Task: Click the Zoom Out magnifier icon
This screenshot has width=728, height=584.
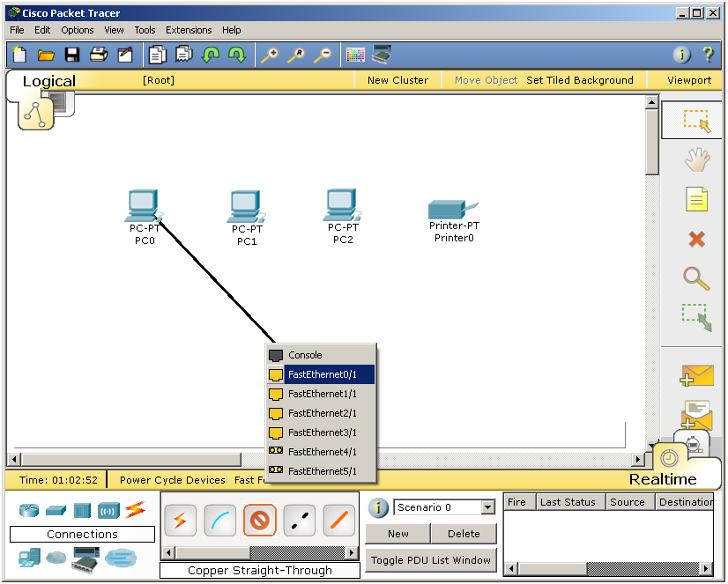Action: click(x=323, y=55)
